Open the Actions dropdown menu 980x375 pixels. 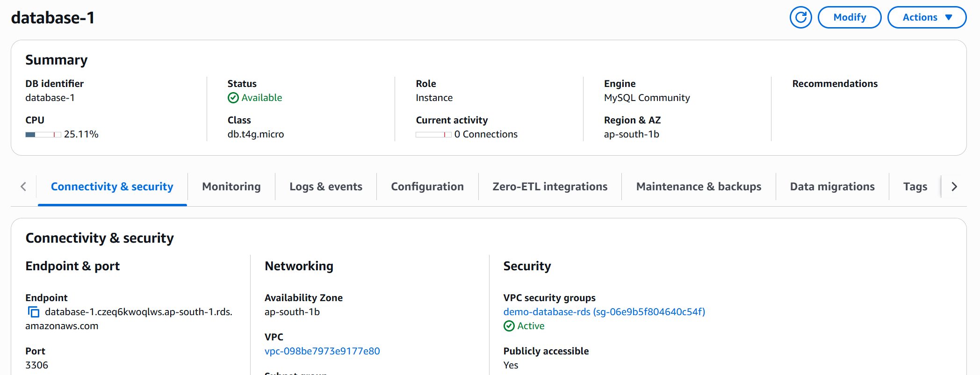pyautogui.click(x=927, y=17)
